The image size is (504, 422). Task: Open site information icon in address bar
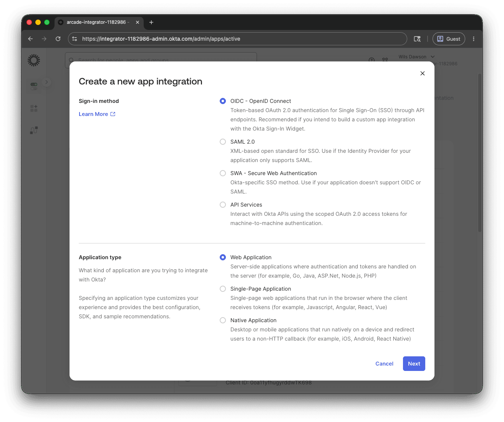point(75,39)
